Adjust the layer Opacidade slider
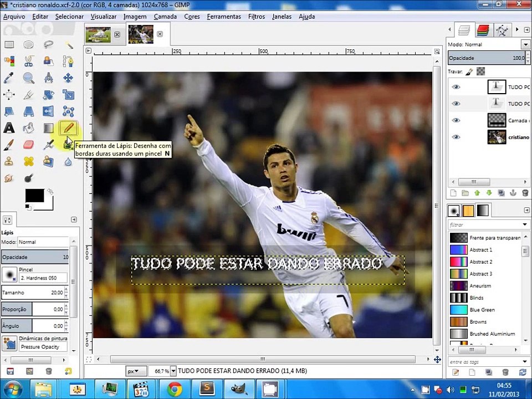Viewport: 532px width, 399px height. coord(487,58)
